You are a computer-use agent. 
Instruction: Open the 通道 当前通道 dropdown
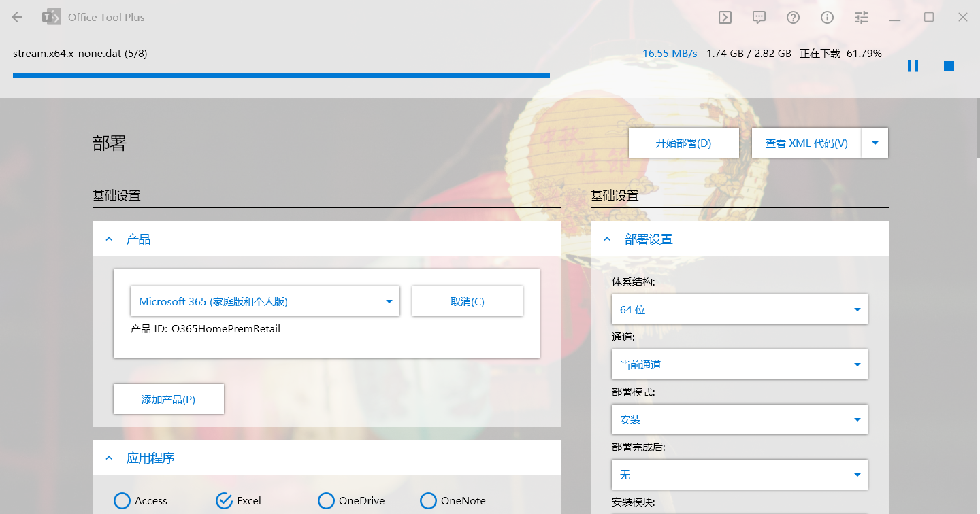[740, 364]
